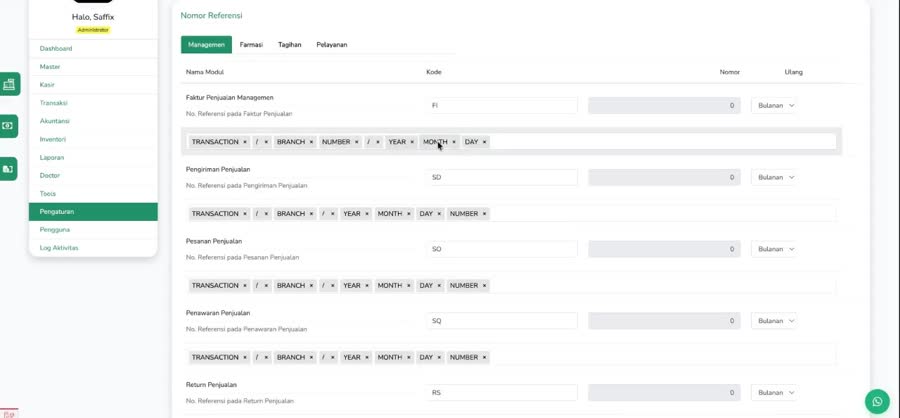This screenshot has width=900, height=418.
Task: Edit the Kode field containing SO
Action: [502, 249]
